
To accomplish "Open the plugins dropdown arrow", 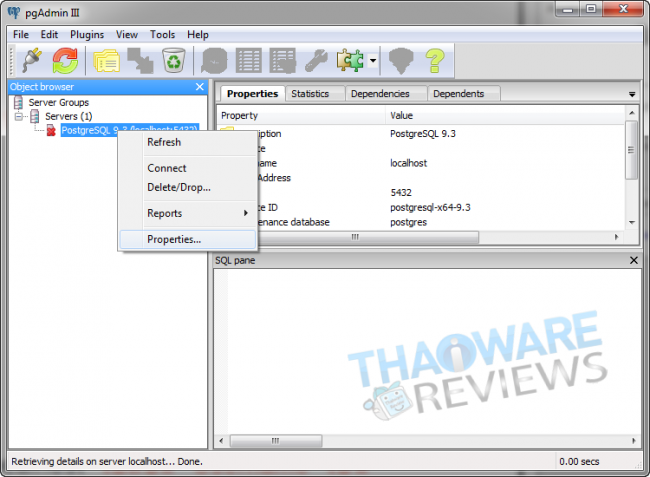I will 373,61.
